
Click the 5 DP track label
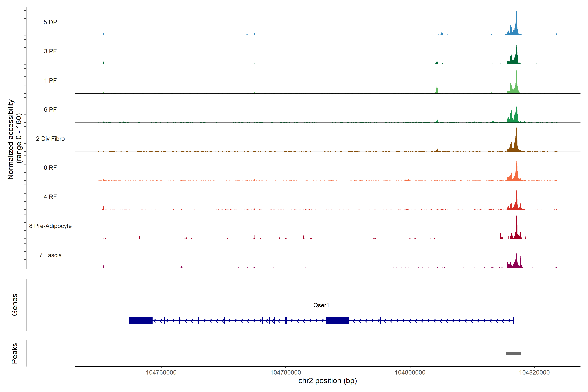point(50,22)
